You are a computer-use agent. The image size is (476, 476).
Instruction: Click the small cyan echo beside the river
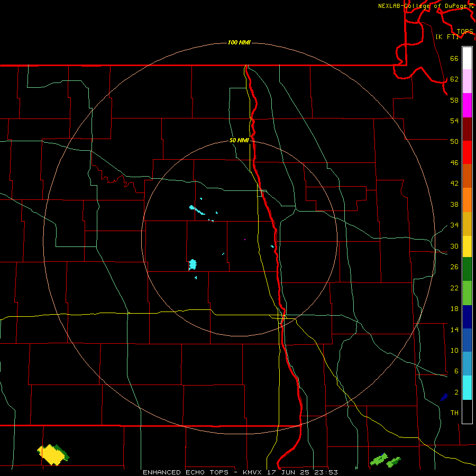(x=272, y=246)
